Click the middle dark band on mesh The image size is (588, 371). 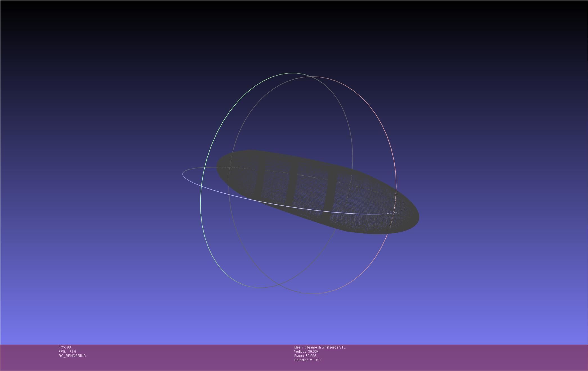coord(292,185)
